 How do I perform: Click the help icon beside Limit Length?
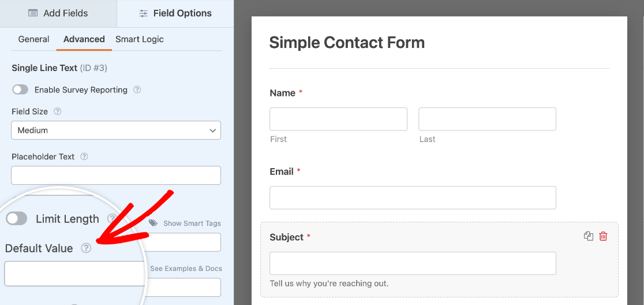pos(112,218)
